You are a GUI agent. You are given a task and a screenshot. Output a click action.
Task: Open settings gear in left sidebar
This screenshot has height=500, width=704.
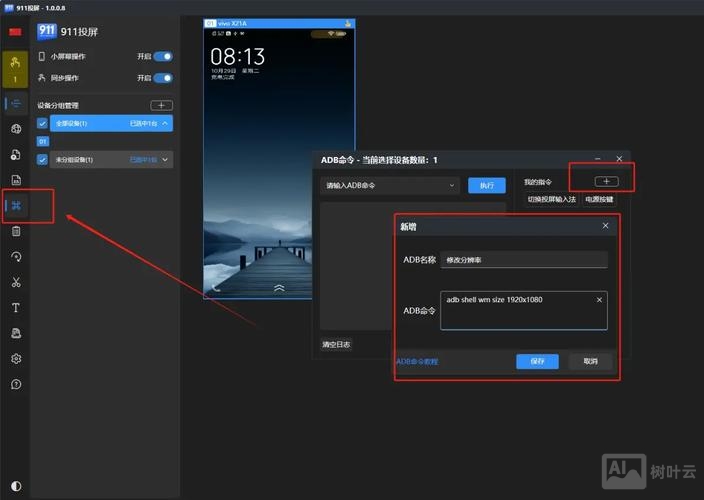point(16,358)
